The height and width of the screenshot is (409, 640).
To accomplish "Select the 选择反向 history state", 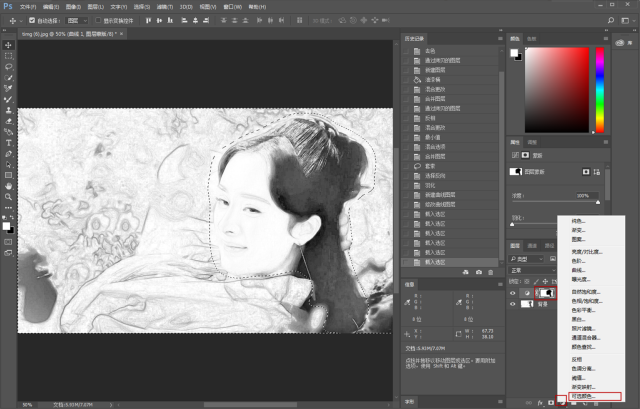I will [450, 176].
